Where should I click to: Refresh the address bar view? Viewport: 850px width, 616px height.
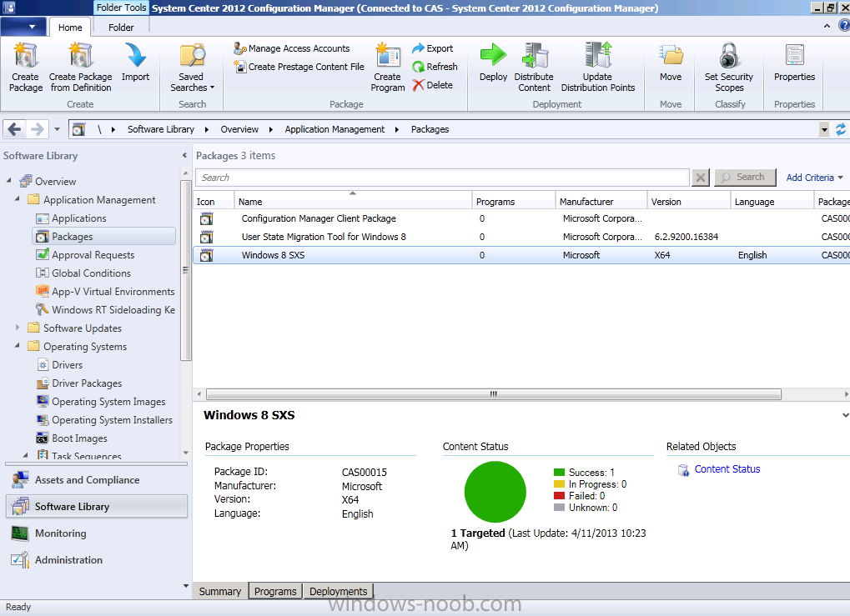coord(841,129)
